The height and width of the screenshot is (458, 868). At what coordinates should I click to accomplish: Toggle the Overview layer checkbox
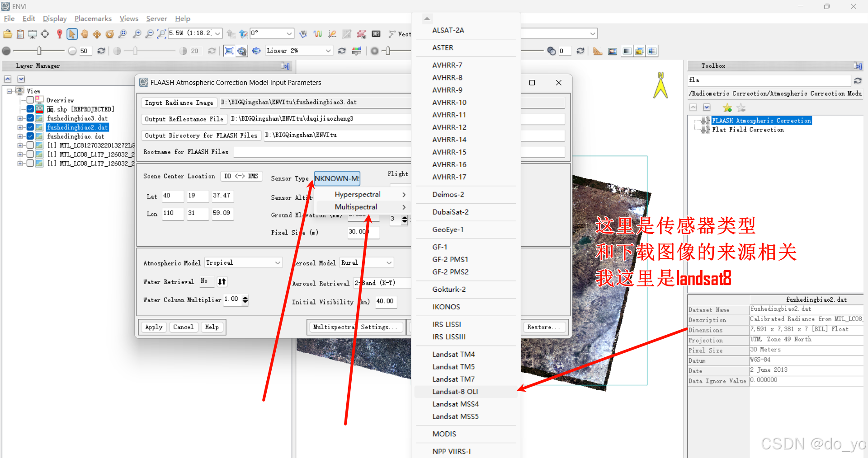coord(30,100)
